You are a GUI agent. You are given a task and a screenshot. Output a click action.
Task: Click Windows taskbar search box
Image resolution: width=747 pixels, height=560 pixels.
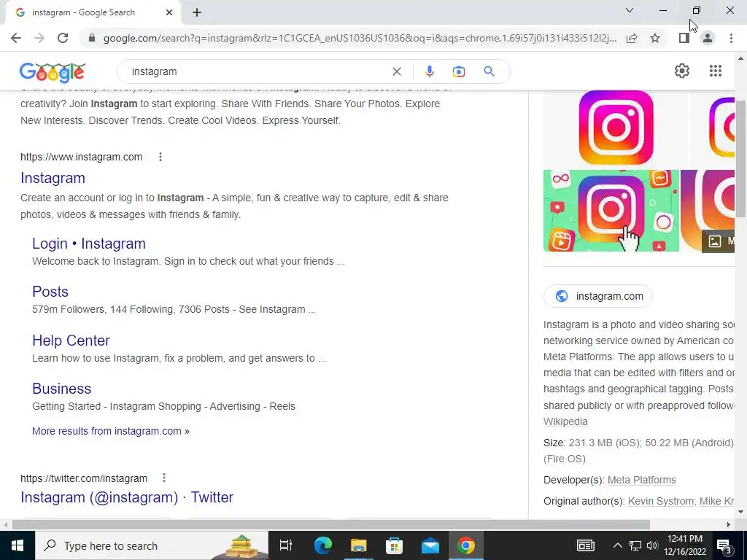[x=152, y=545]
